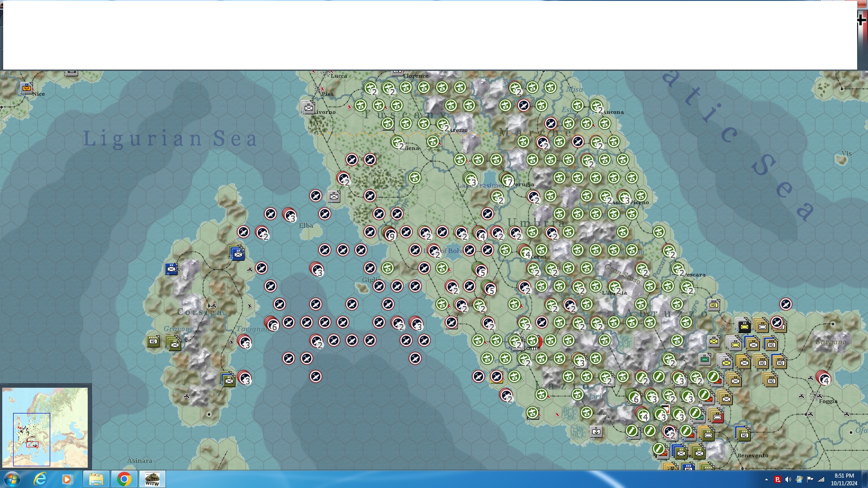Open Google Chrome from the taskbar
Screen dimensions: 868x488
(124, 479)
